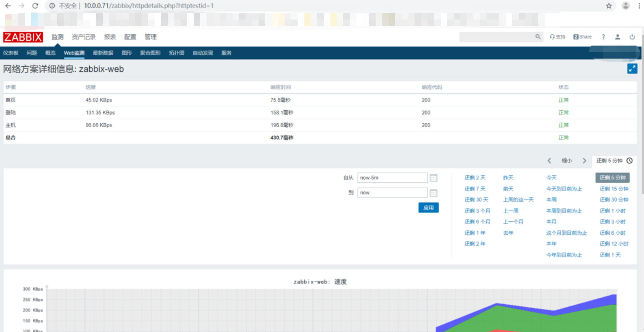The image size is (644, 332).
Task: Go to previous time period arrow
Action: click(x=549, y=161)
